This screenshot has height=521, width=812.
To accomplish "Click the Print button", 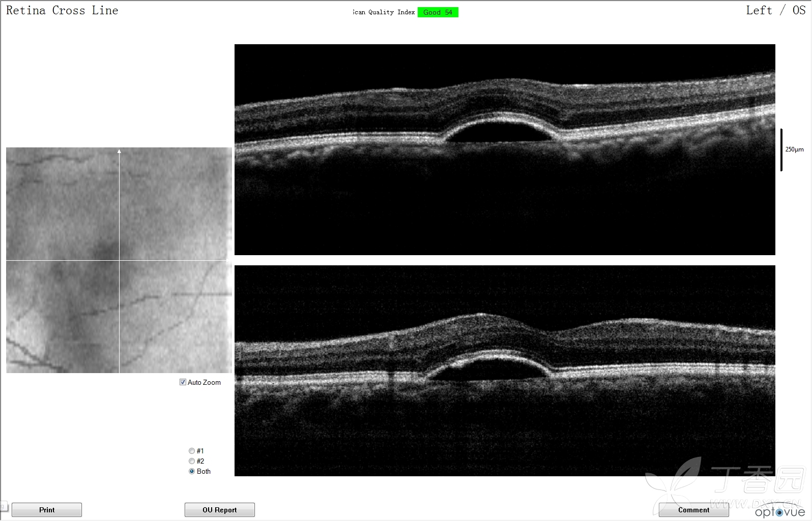I will pos(47,510).
